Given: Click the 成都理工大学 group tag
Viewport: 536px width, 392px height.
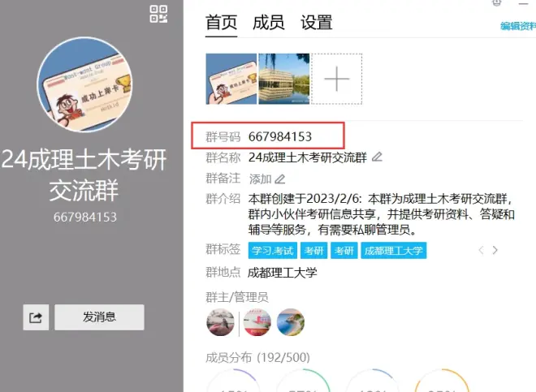Looking at the screenshot, I should click(x=394, y=251).
